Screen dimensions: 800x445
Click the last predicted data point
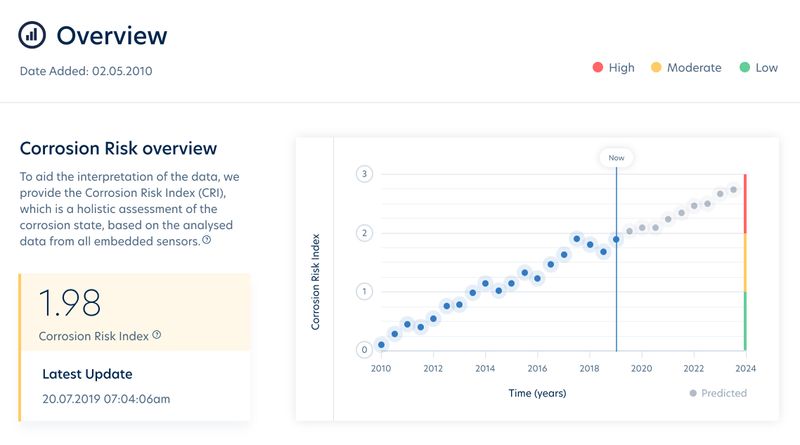(733, 190)
